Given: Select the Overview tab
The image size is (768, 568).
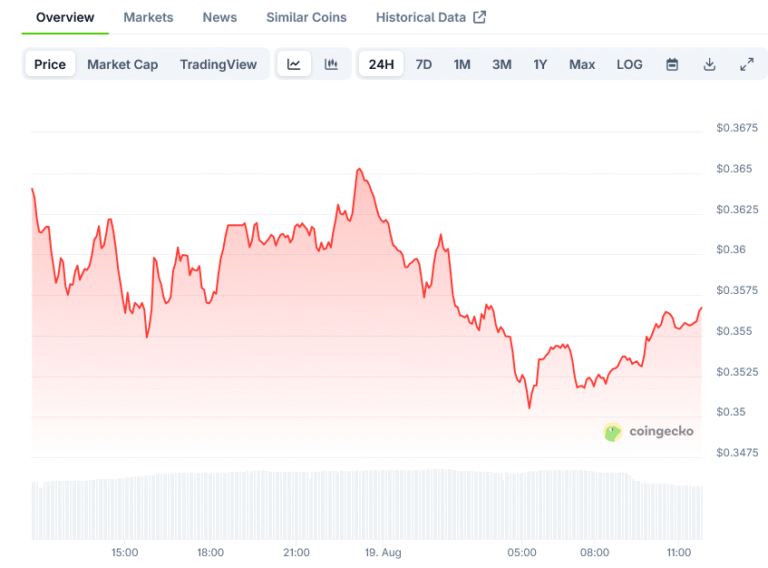Looking at the screenshot, I should point(65,17).
